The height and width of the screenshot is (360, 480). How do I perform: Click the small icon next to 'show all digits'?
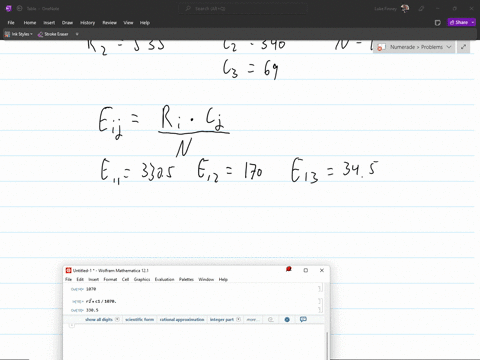coord(117,319)
